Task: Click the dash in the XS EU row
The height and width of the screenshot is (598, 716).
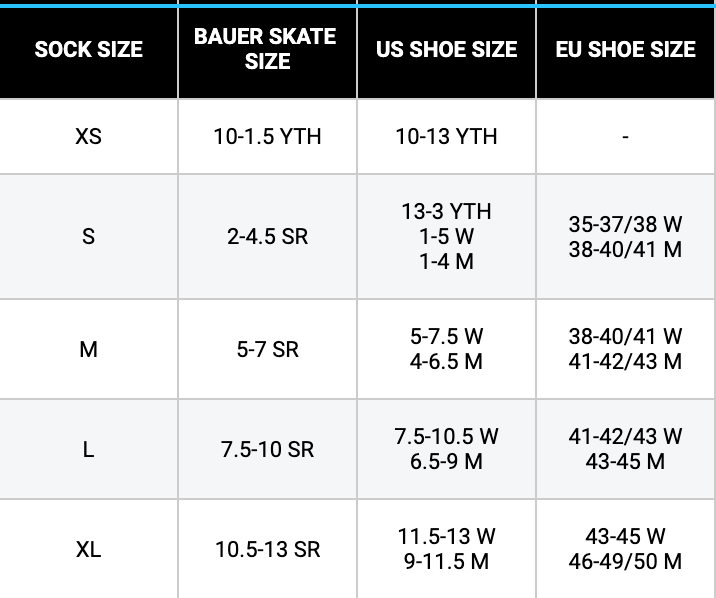Action: pyautogui.click(x=626, y=136)
